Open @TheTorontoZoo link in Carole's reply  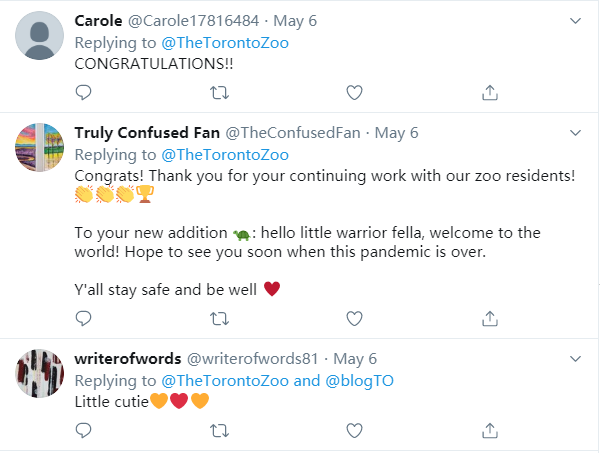[x=224, y=41]
